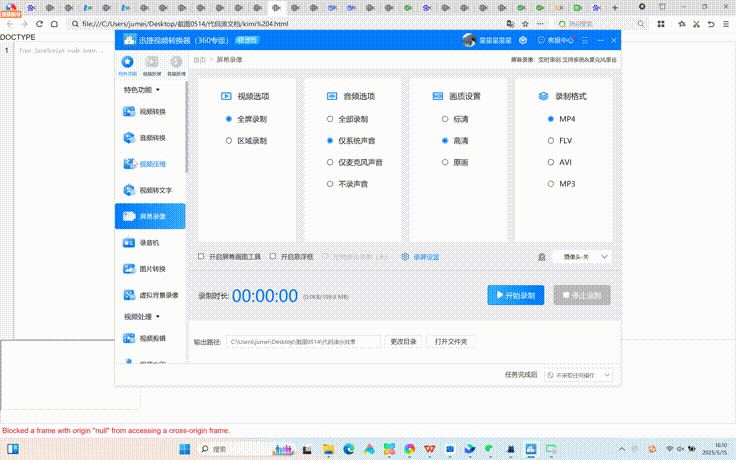736x460 pixels.
Task: Open 视频转换 in the sidebar
Action: 150,111
